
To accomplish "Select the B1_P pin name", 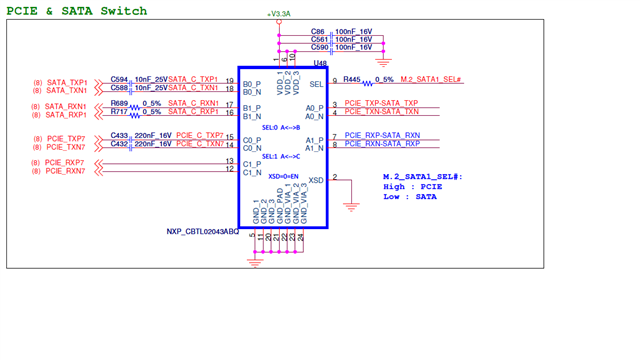I will pos(252,108).
